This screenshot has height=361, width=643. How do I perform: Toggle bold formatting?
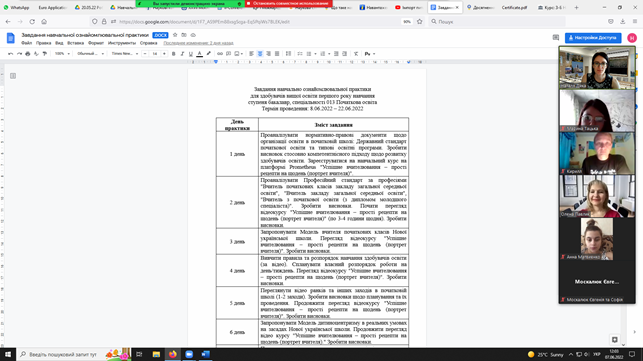[x=173, y=54]
